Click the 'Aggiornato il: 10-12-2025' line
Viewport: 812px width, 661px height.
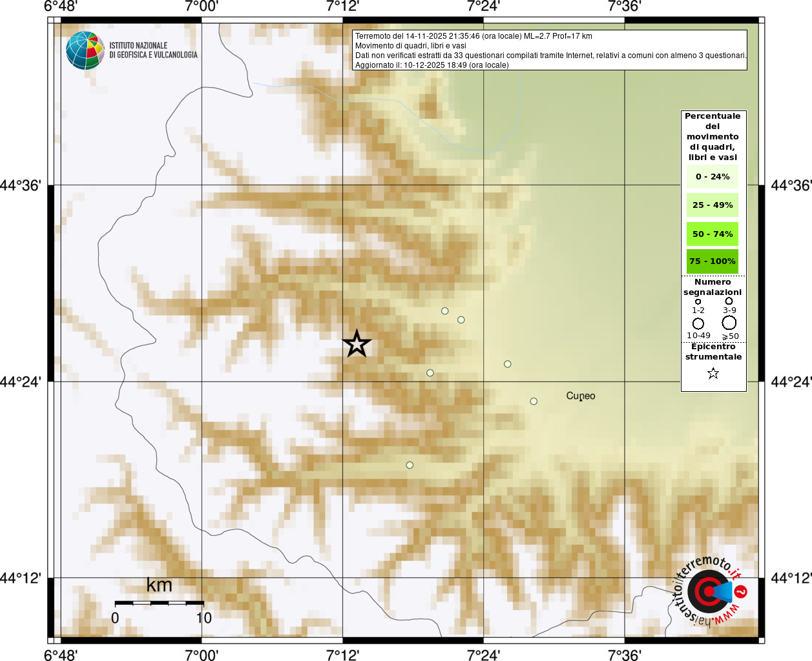click(x=432, y=65)
